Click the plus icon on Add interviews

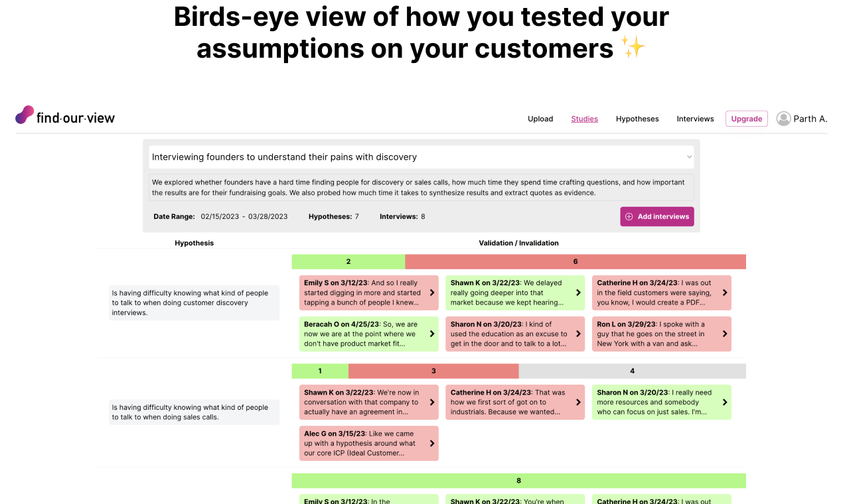[629, 216]
